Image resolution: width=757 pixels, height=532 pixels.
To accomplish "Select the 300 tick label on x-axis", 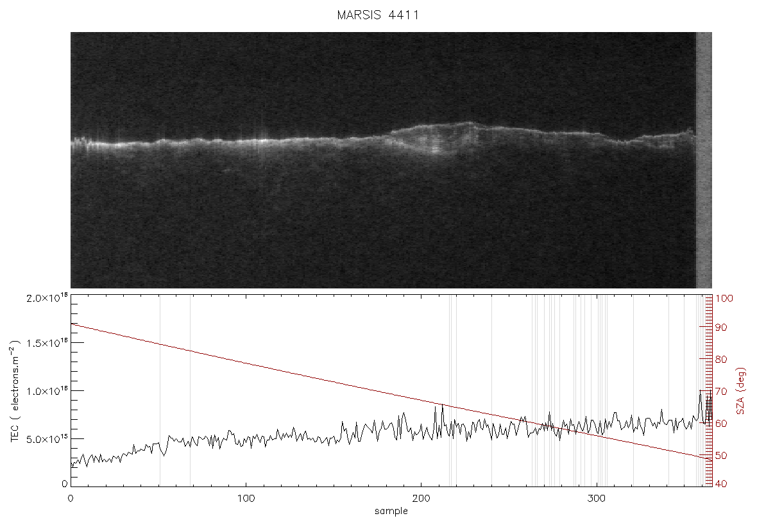I will pyautogui.click(x=597, y=499).
